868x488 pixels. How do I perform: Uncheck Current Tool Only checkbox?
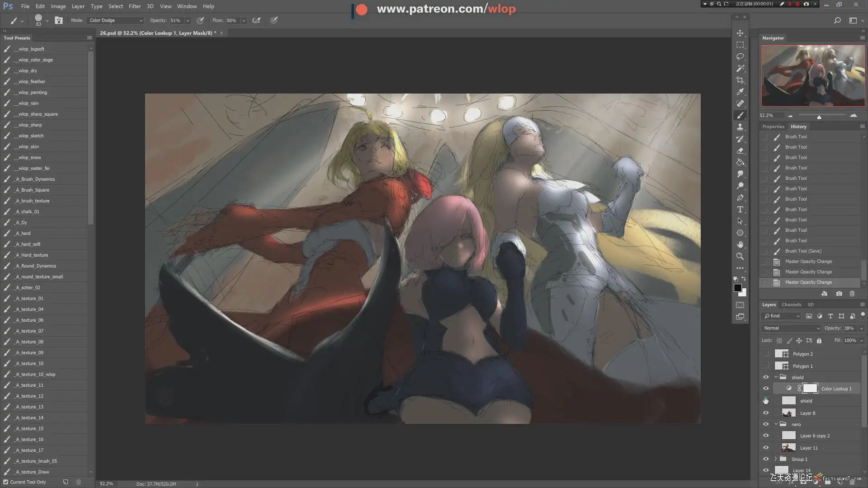(6, 482)
